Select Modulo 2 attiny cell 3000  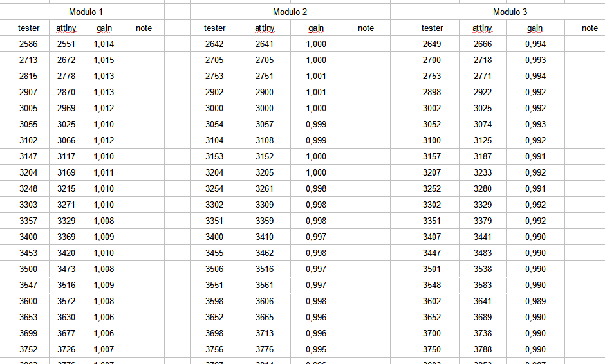point(265,108)
